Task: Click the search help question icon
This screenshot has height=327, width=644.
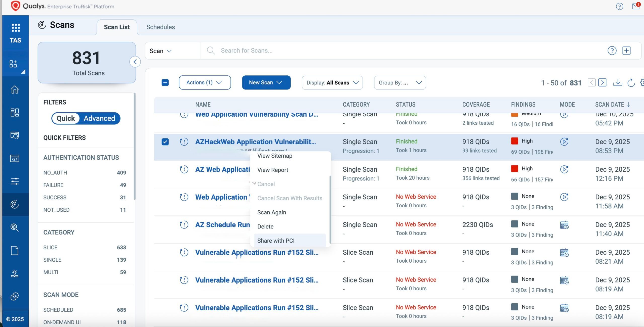Action: [x=612, y=51]
